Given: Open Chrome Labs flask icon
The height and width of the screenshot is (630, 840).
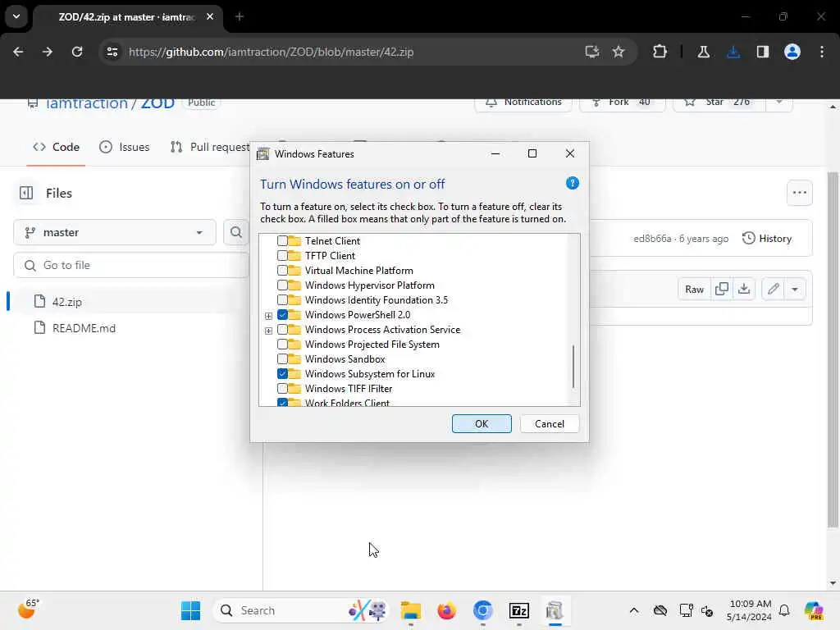Looking at the screenshot, I should point(703,52).
